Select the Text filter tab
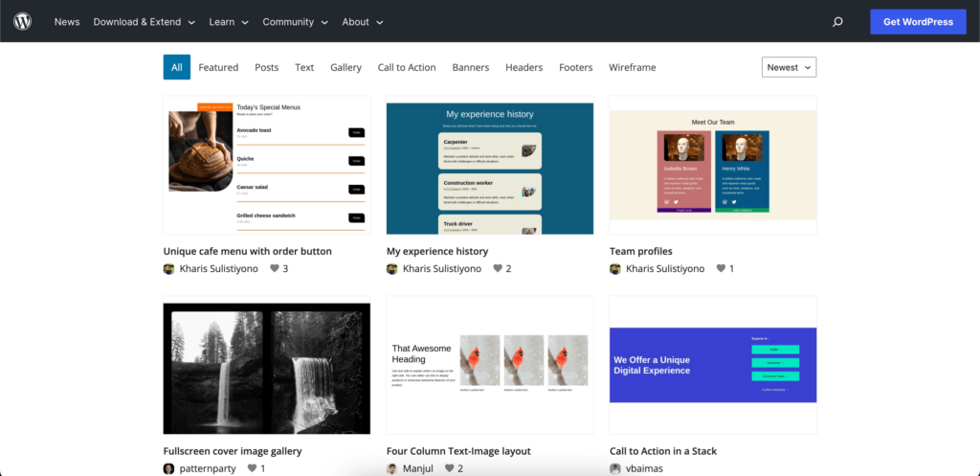This screenshot has width=980, height=476. pos(304,67)
